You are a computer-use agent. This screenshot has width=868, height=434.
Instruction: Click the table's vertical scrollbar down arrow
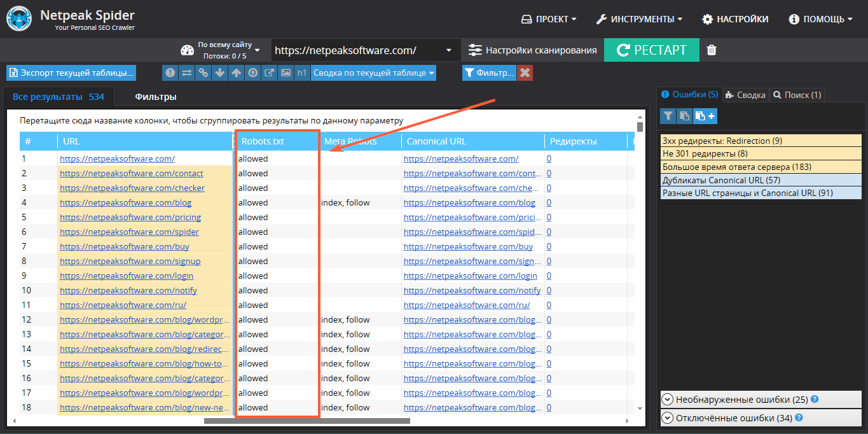point(640,408)
